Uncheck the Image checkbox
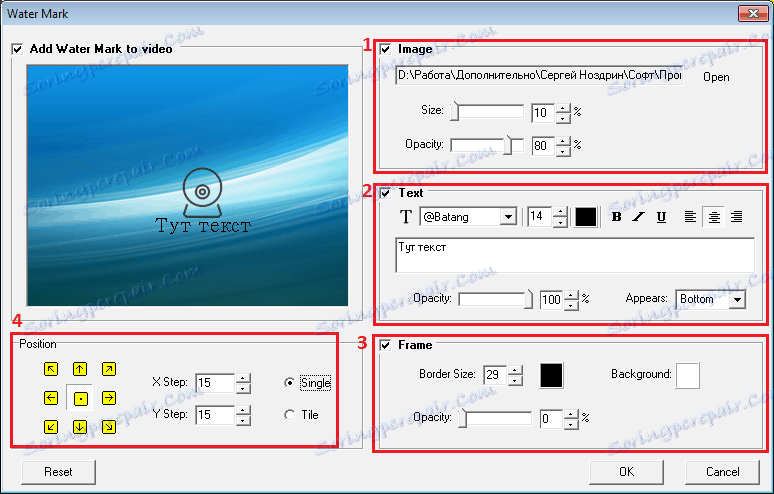 (x=386, y=49)
